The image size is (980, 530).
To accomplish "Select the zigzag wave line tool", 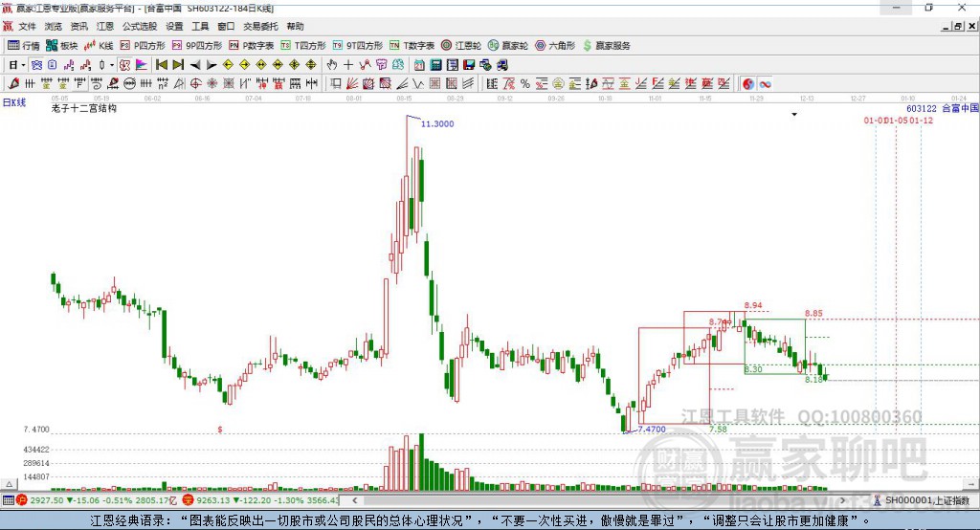I will pos(417,84).
